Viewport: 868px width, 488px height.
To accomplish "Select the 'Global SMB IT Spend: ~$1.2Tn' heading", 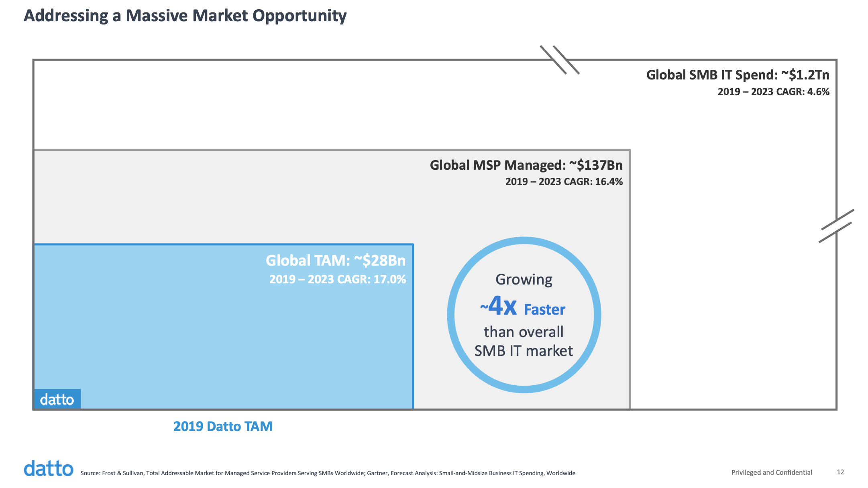I will (738, 75).
